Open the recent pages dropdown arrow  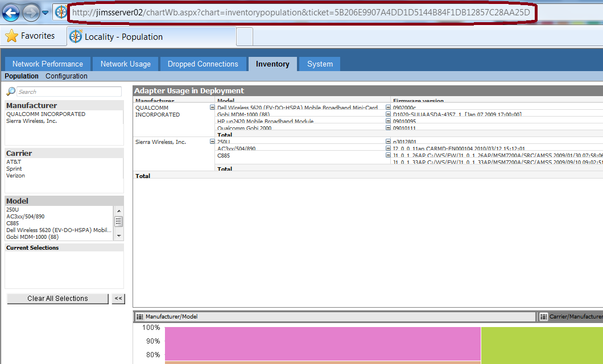tap(46, 13)
